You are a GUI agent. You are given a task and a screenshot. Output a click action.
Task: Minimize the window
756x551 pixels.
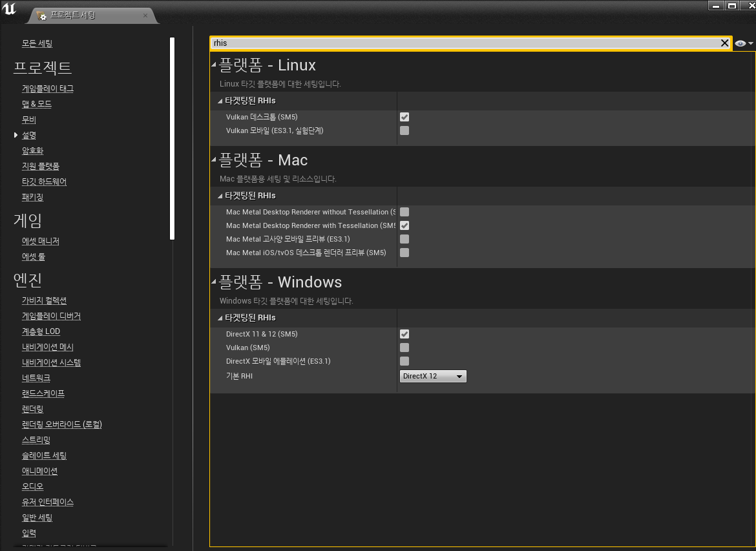[716, 5]
